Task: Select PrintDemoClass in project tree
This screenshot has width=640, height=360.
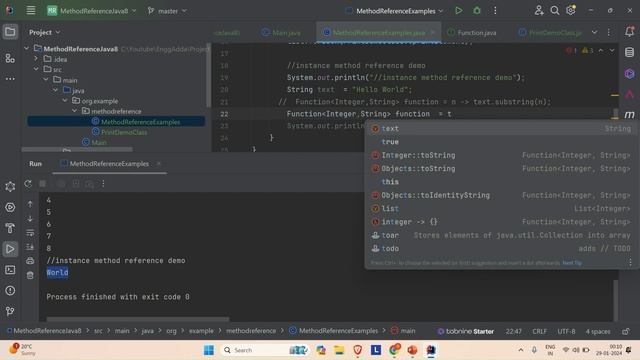Action: (124, 132)
